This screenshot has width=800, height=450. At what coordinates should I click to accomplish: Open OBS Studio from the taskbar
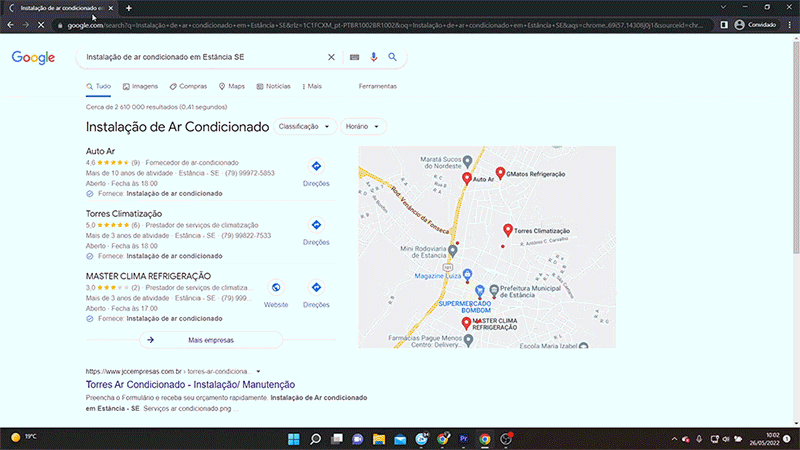[506, 439]
